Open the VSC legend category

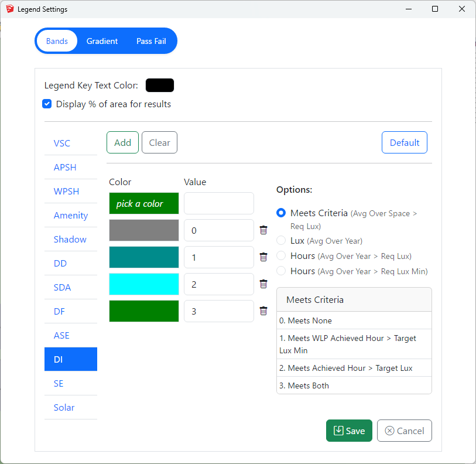point(62,144)
